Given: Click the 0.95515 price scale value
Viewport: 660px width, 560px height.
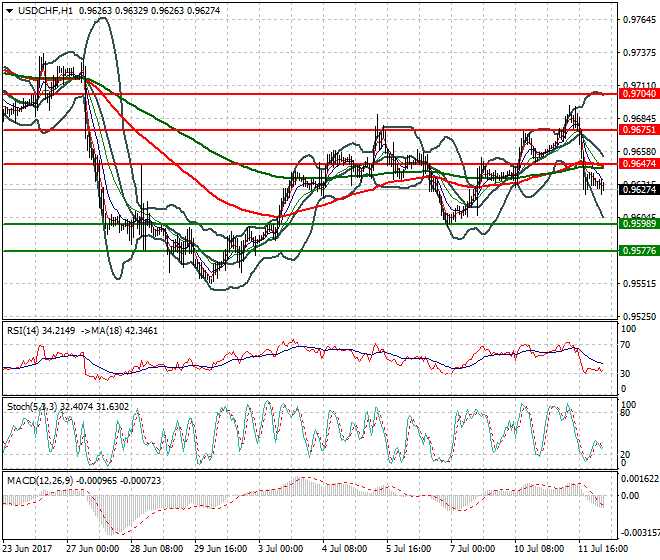Looking at the screenshot, I should coord(639,284).
